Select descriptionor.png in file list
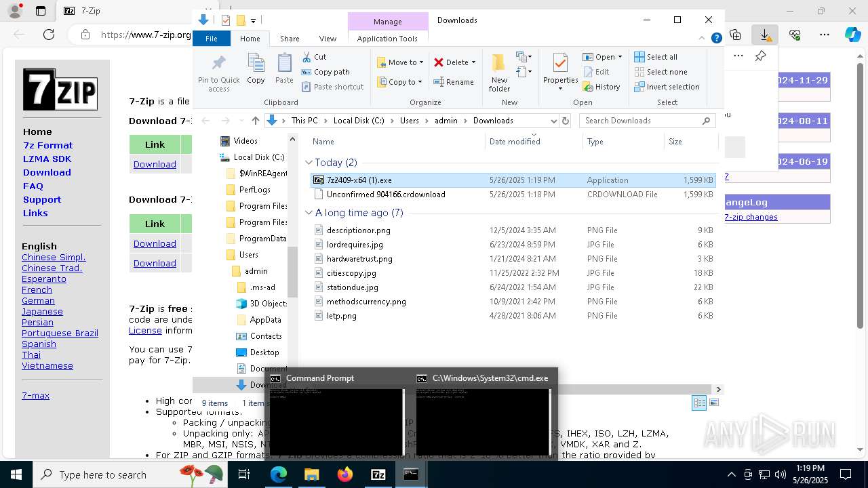Image resolution: width=868 pixels, height=488 pixels. 513,230
